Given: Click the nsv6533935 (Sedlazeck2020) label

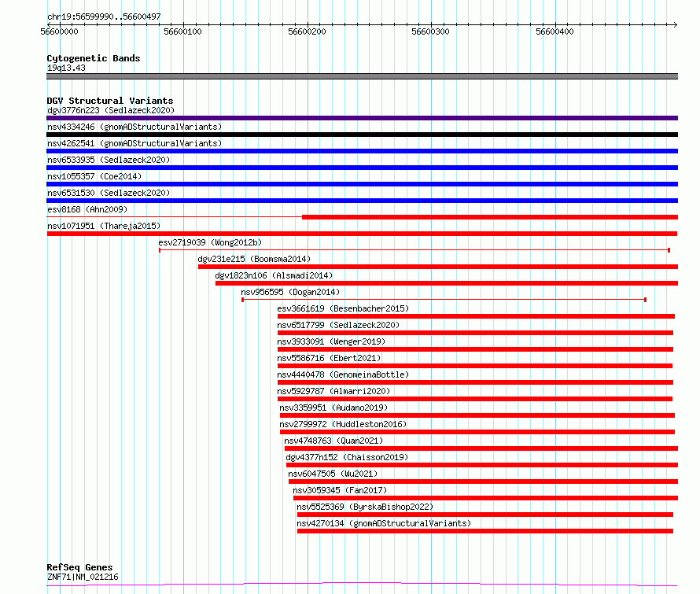Looking at the screenshot, I should (109, 160).
